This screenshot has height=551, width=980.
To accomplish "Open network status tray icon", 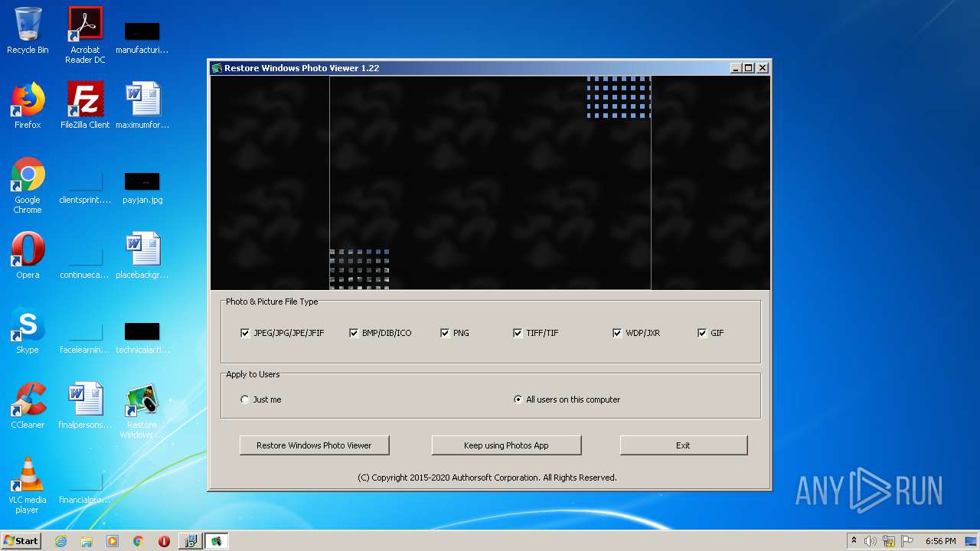I will 889,541.
